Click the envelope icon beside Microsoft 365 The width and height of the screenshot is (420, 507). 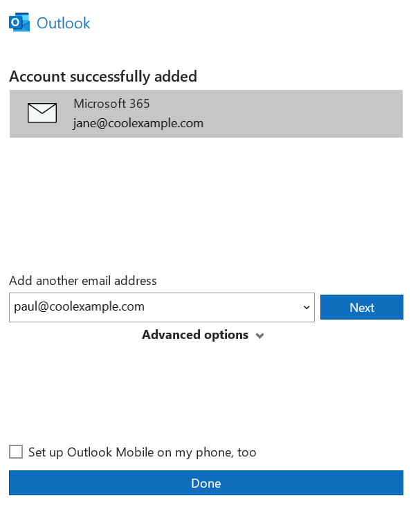pyautogui.click(x=42, y=113)
